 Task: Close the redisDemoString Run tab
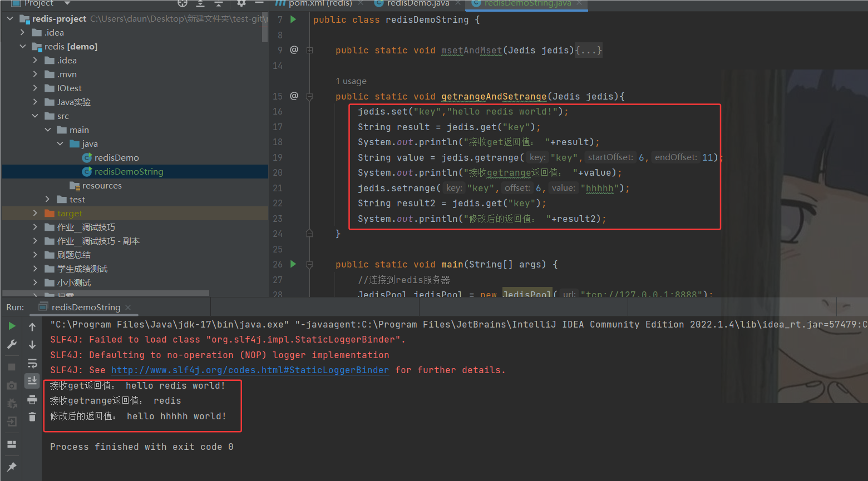pos(128,308)
